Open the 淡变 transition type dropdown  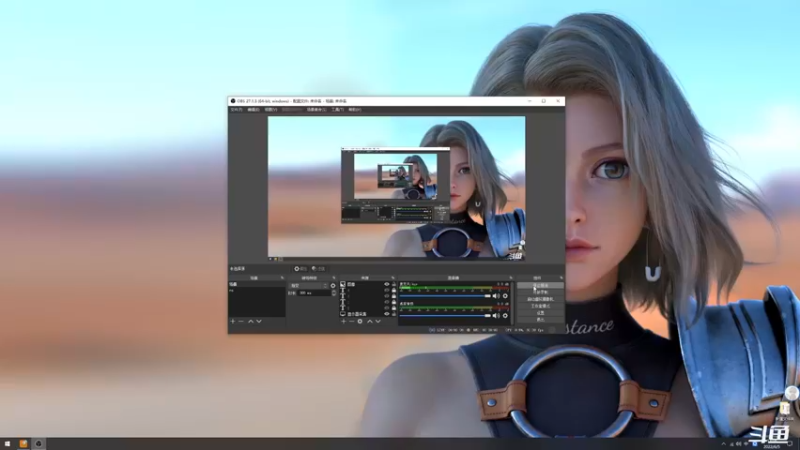coord(309,286)
